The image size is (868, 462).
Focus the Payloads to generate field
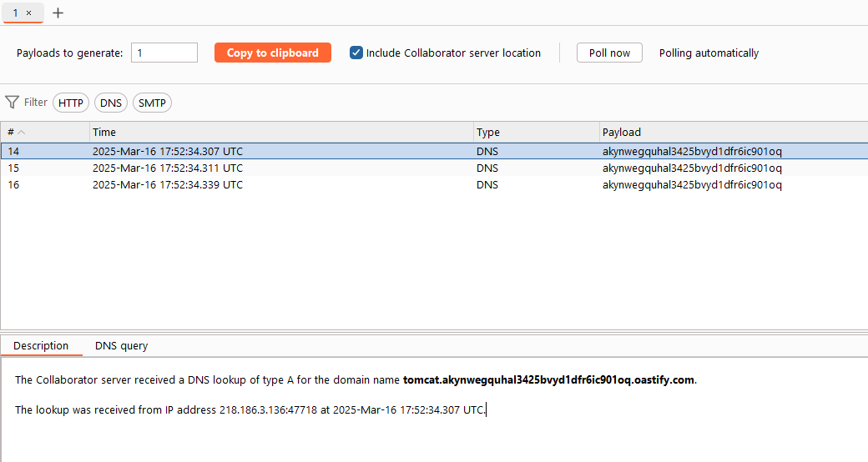coord(164,53)
